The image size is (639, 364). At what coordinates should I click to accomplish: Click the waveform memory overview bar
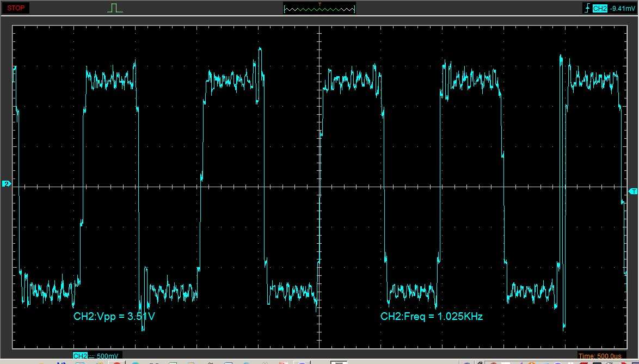click(319, 9)
